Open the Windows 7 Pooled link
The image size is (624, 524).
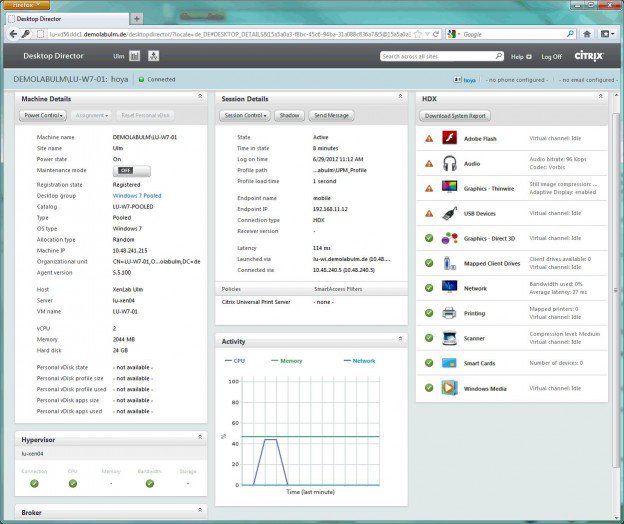pyautogui.click(x=137, y=196)
